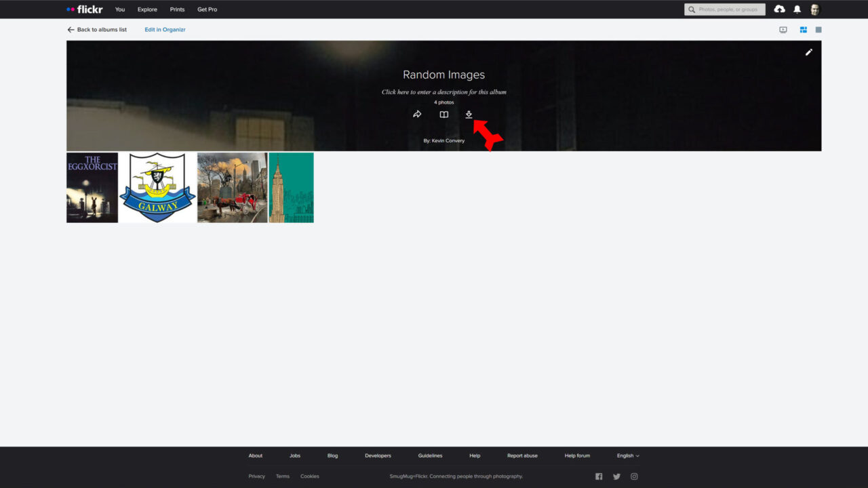868x488 pixels.
Task: Click the Flickr logo
Action: click(83, 9)
